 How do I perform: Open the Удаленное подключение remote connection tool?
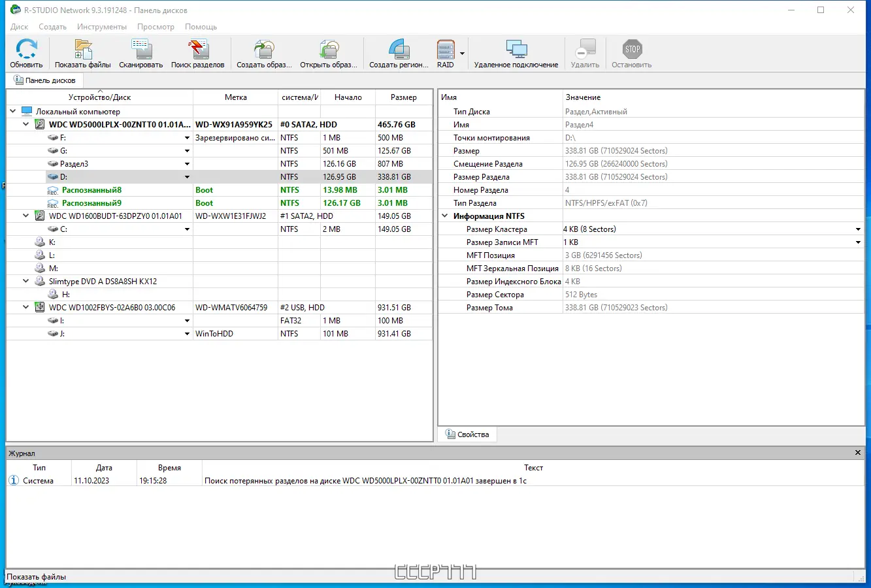click(516, 50)
